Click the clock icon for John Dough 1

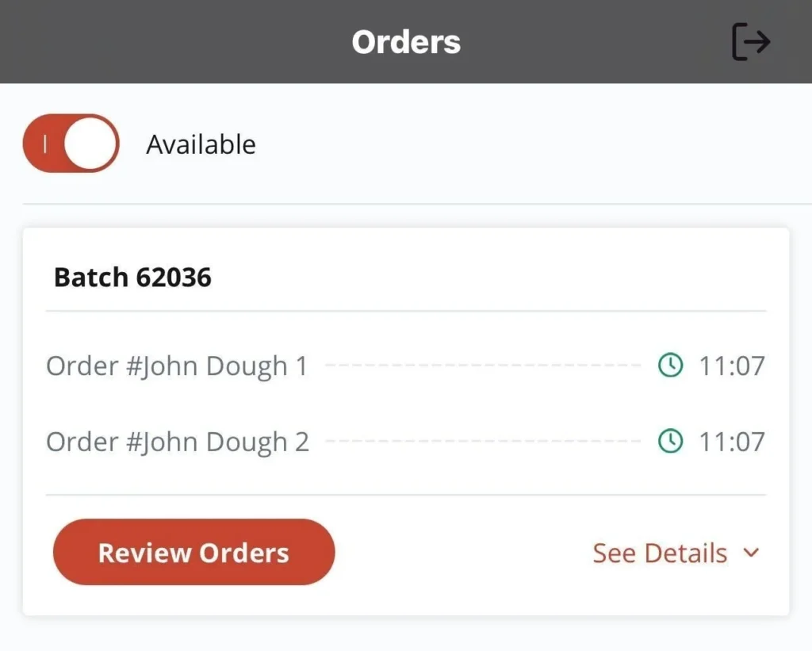point(671,366)
